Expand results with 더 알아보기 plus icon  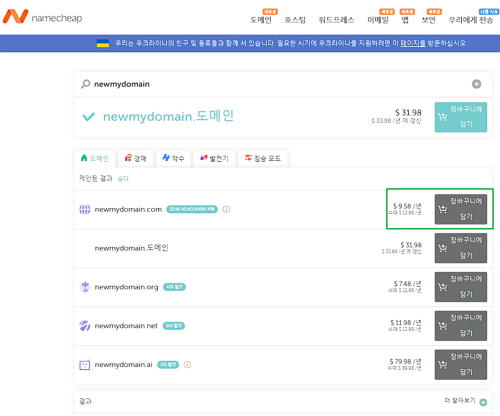point(483,402)
